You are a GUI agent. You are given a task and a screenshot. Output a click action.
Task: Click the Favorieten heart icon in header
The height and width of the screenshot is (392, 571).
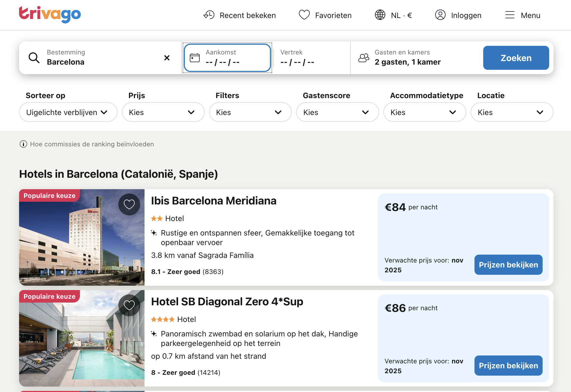click(304, 15)
